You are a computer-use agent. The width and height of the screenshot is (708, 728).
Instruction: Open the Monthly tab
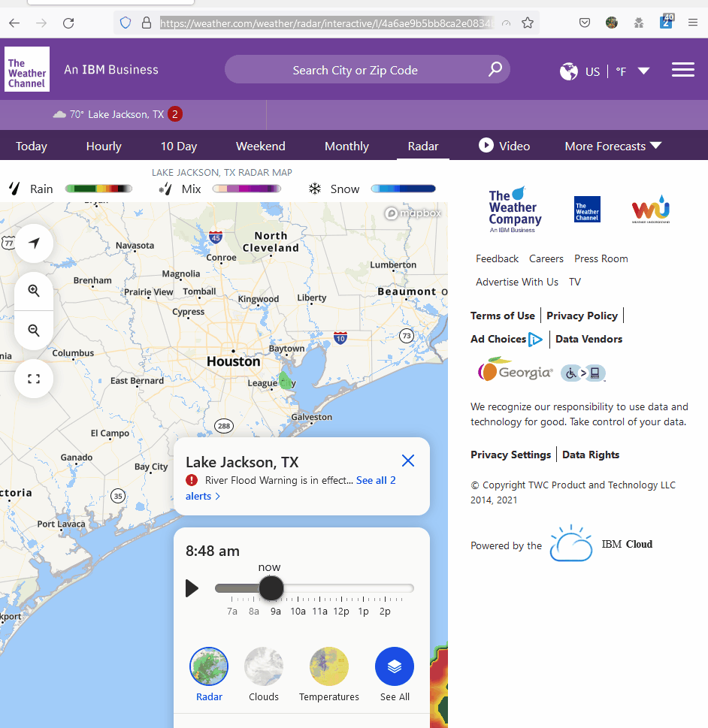point(346,147)
